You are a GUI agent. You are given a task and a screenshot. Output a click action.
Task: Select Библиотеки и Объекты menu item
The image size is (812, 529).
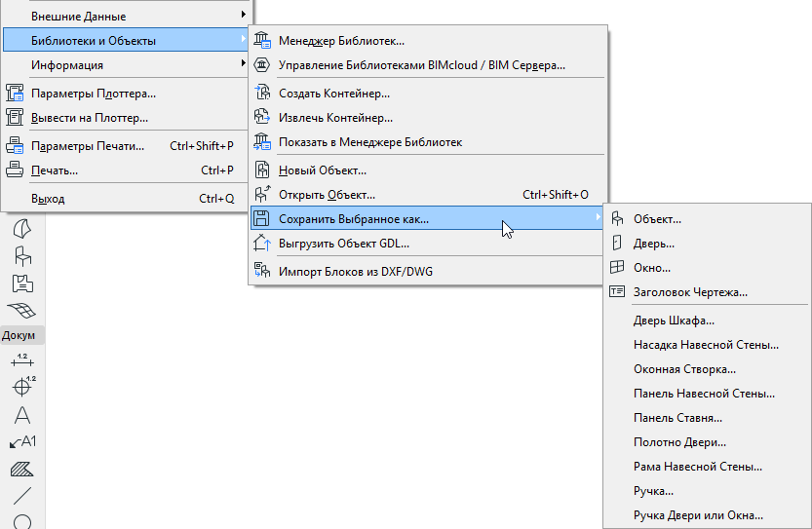125,40
